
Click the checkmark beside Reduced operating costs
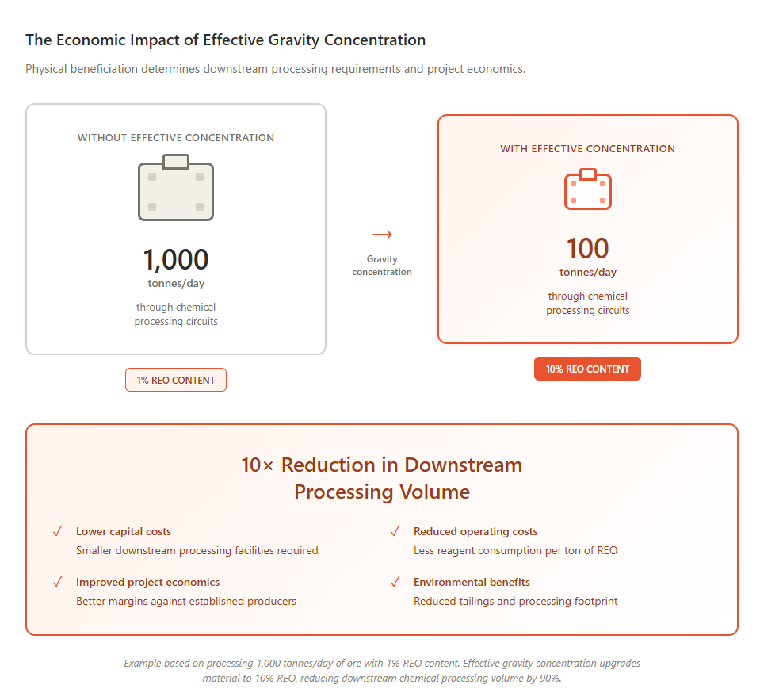click(x=395, y=531)
